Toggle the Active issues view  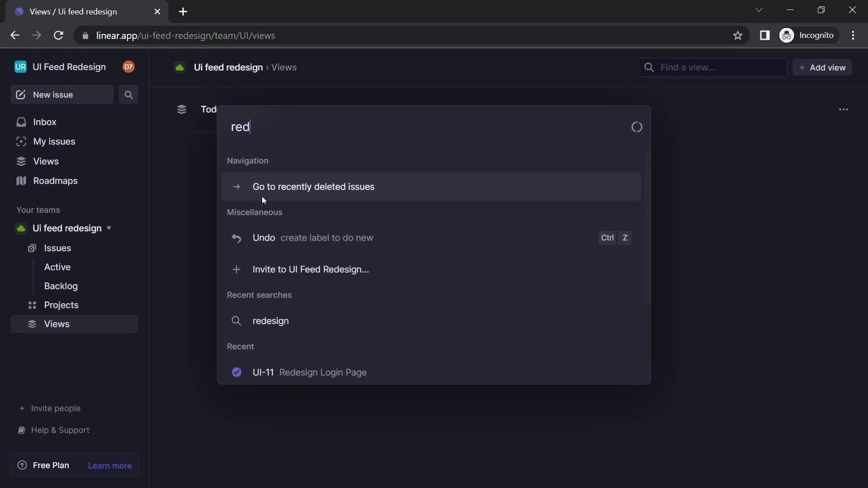58,266
